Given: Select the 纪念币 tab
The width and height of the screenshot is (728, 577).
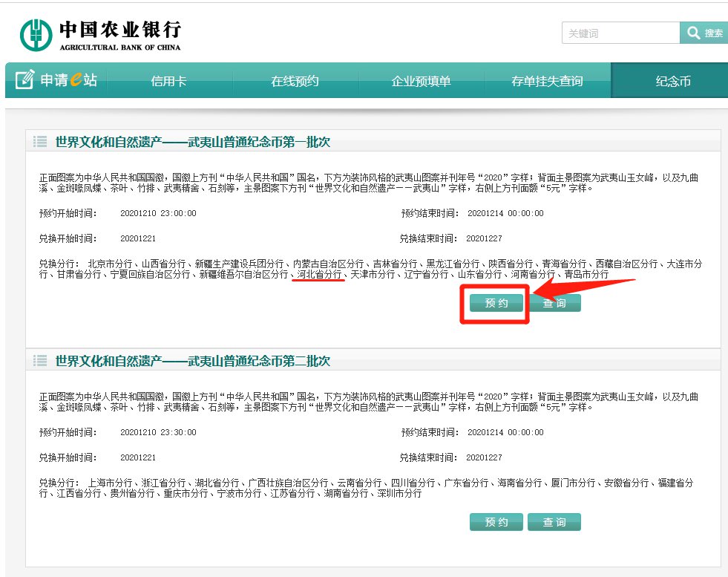Looking at the screenshot, I should tap(672, 81).
